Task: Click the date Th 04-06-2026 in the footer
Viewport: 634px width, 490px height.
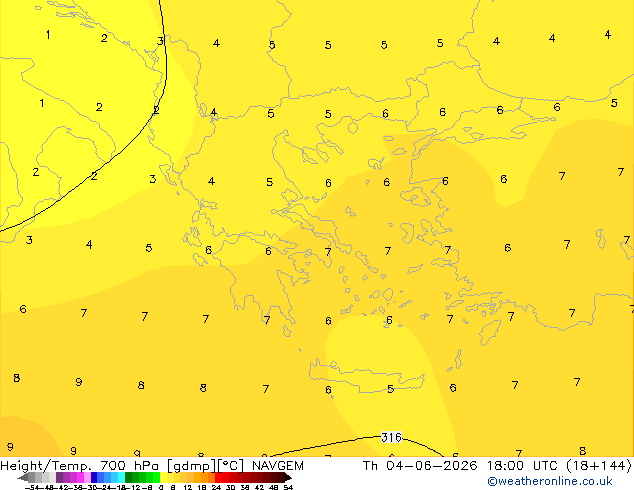Action: [x=420, y=465]
